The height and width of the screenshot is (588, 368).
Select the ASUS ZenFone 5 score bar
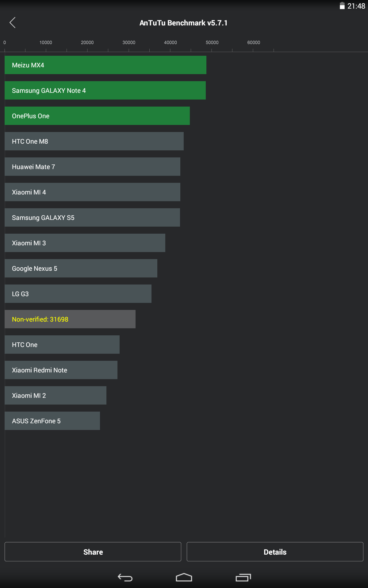click(x=52, y=421)
